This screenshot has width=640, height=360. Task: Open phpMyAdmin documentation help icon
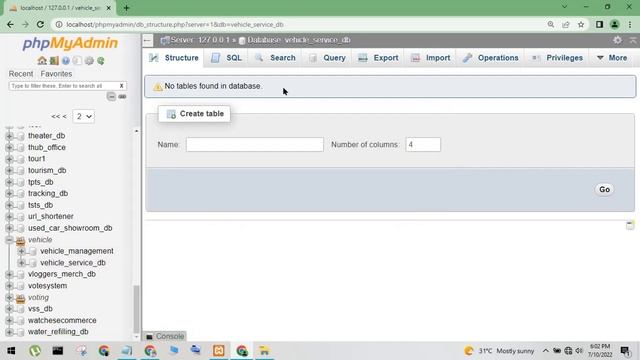66,61
